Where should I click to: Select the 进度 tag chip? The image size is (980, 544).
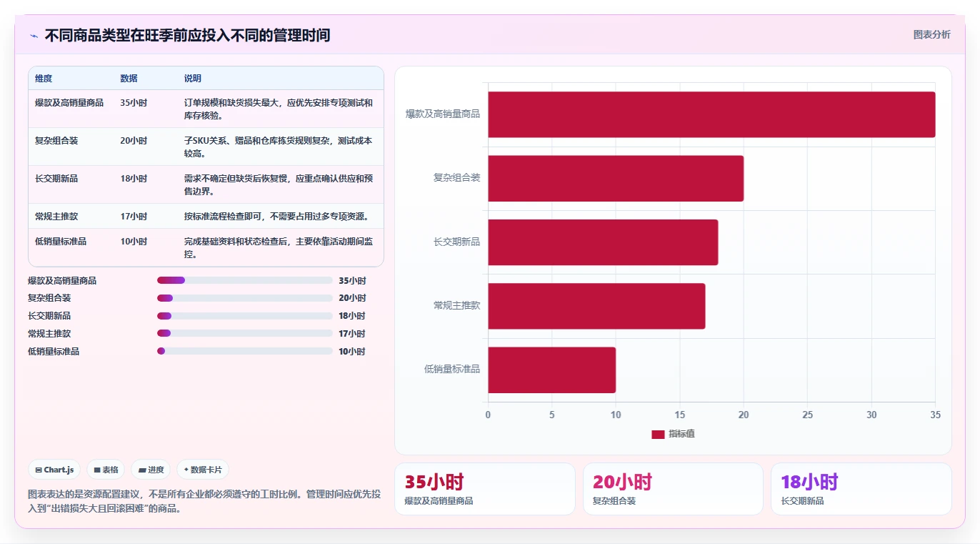pyautogui.click(x=151, y=470)
